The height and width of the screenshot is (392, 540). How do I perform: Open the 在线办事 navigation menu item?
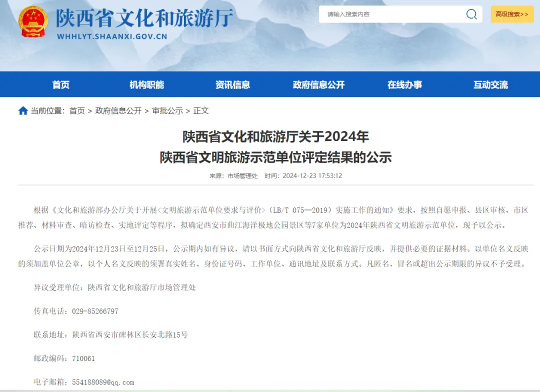pos(404,84)
